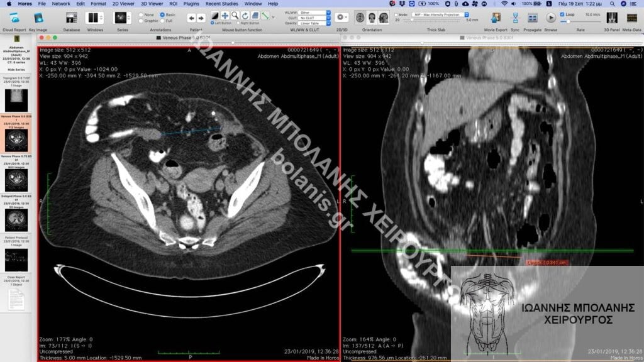Open the Cloud Report tool

[x=14, y=18]
